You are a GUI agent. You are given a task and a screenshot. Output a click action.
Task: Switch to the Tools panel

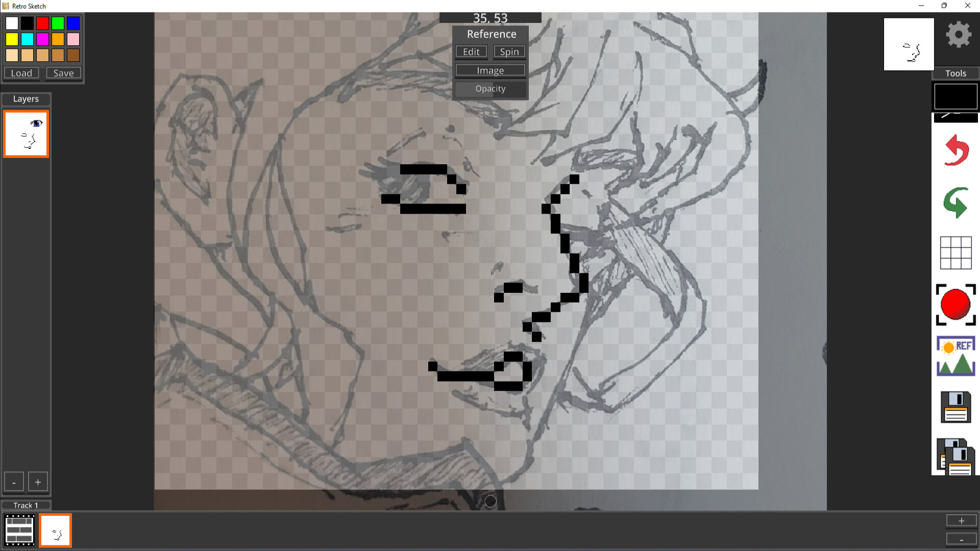click(x=955, y=73)
